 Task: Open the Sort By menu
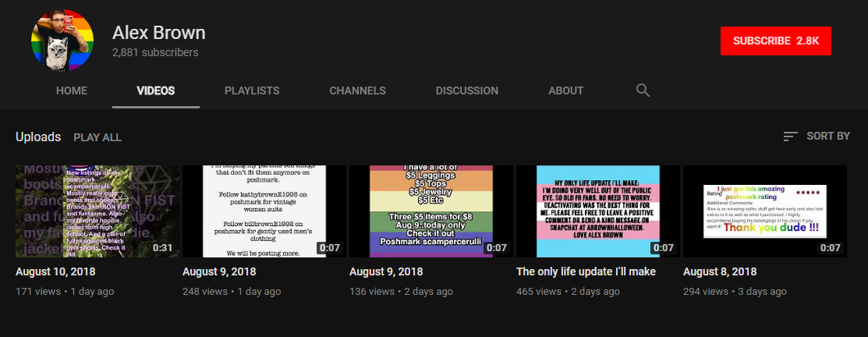point(817,137)
